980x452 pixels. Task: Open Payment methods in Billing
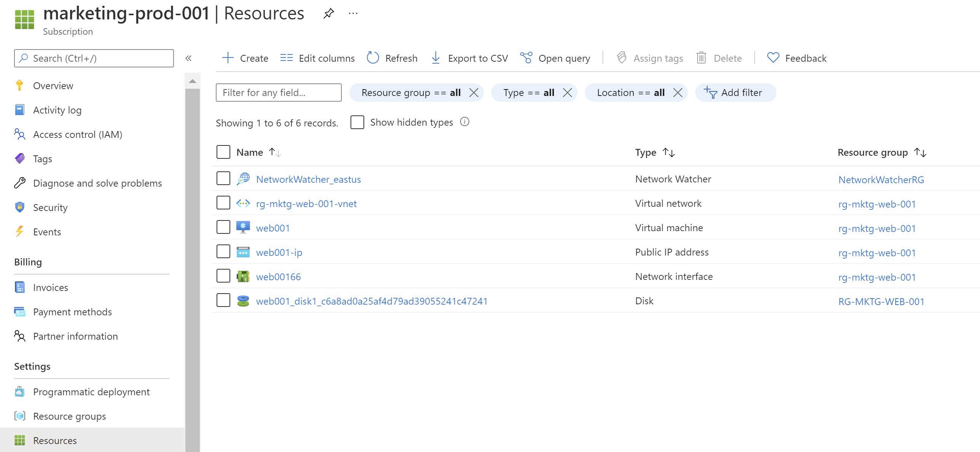coord(72,312)
